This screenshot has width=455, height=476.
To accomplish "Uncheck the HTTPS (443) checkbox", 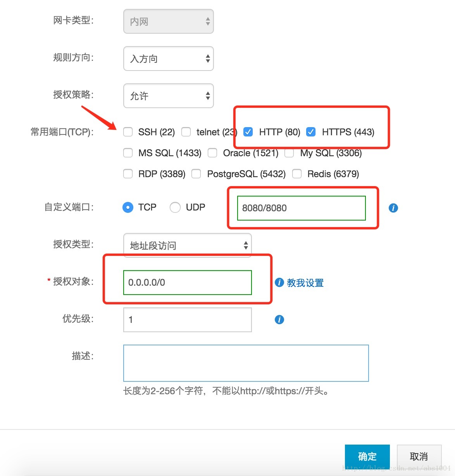I will click(311, 132).
